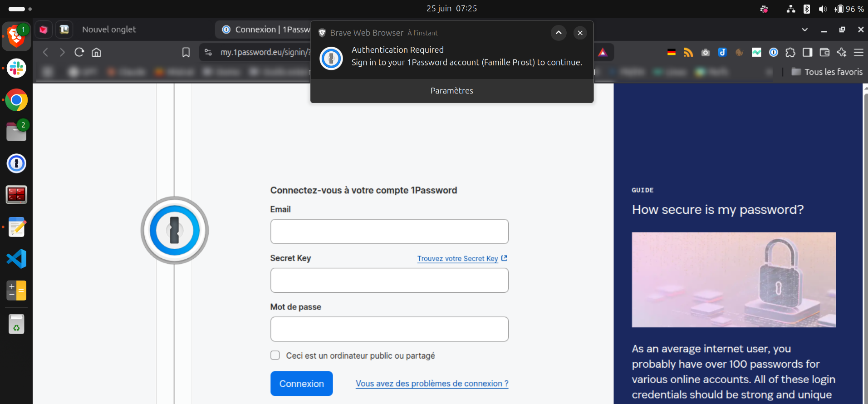The image size is (868, 404).
Task: Open Brave browser from the dock
Action: 16,36
